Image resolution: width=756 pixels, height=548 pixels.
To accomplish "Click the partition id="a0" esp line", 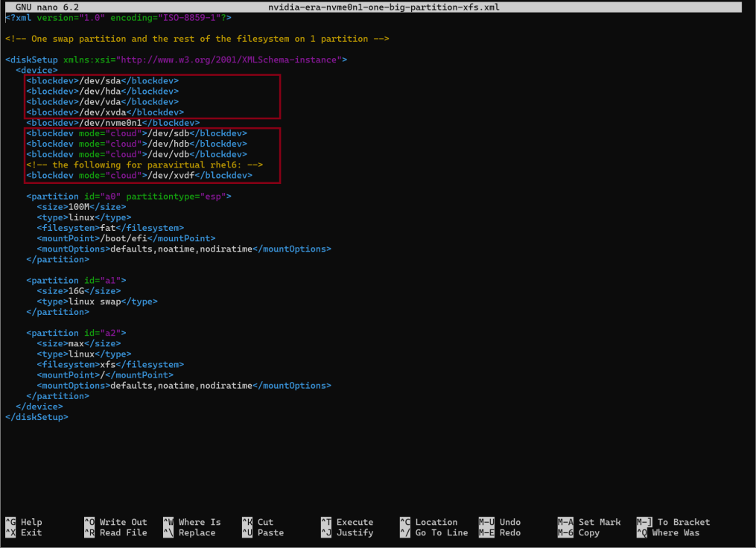I will pos(129,197).
